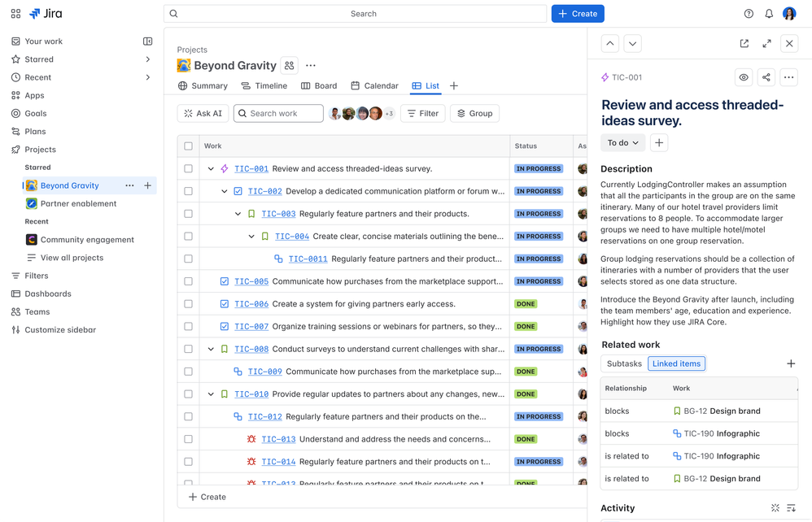Collapse the TIC-002 row children

pyautogui.click(x=225, y=191)
